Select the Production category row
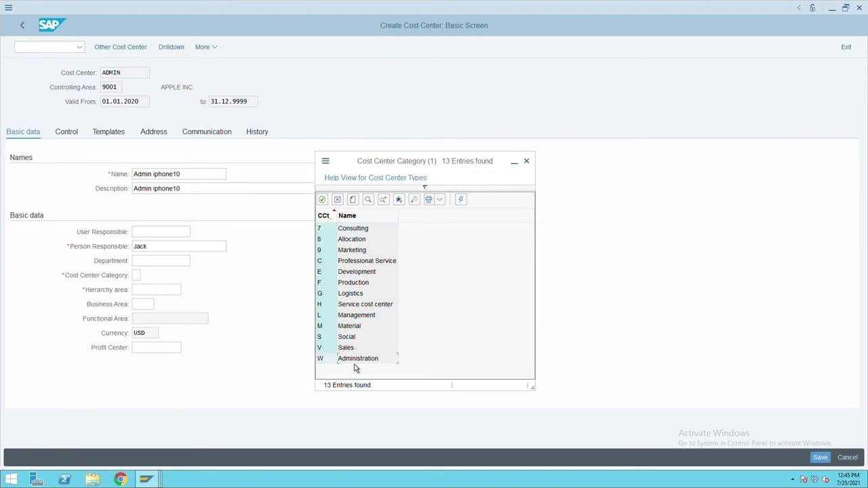The width and height of the screenshot is (868, 488). tap(357, 283)
